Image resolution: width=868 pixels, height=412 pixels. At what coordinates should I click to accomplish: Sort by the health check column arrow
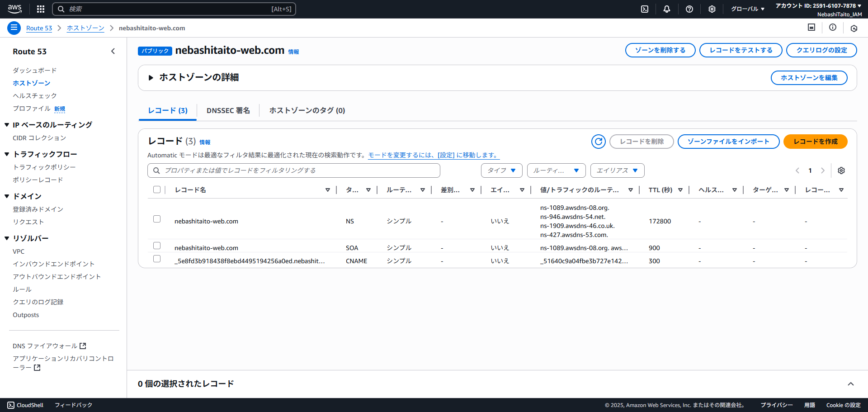[735, 190]
